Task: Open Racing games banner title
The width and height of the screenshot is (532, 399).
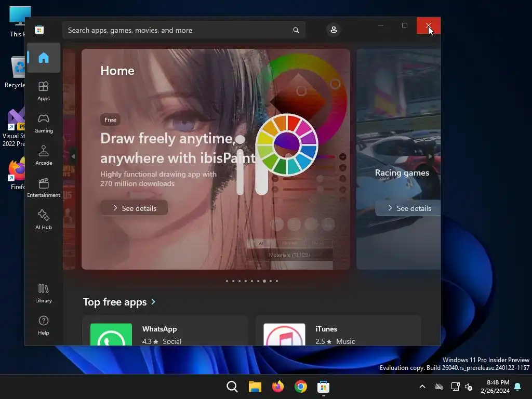Action: [x=402, y=172]
